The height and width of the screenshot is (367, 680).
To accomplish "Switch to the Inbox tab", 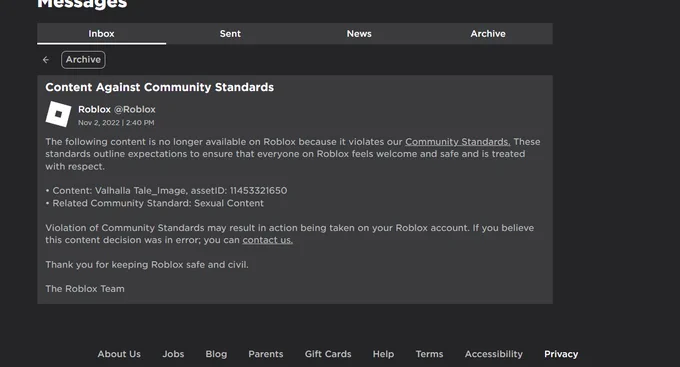I will [101, 33].
